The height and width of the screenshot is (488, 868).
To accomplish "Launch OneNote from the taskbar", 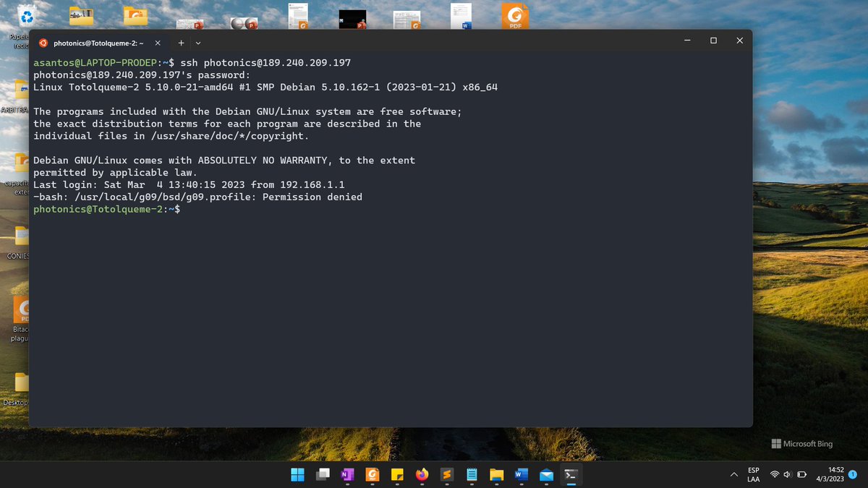I will (348, 475).
